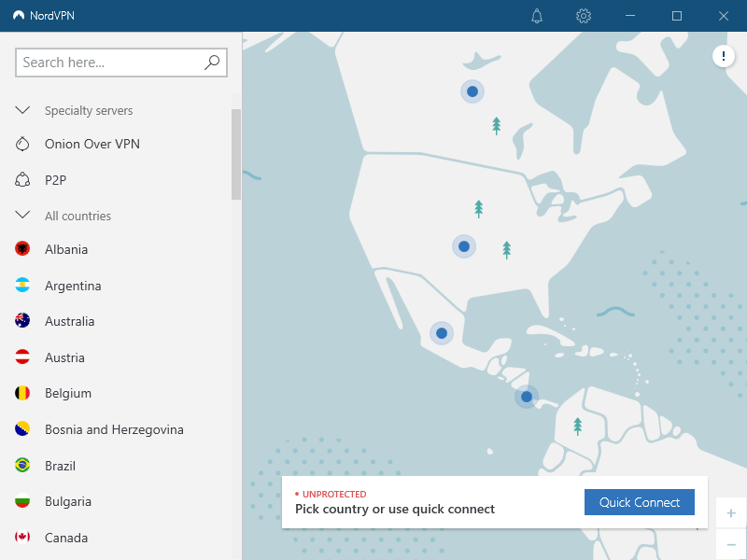This screenshot has width=747, height=560.
Task: Click the exclamation info icon on map
Action: coord(723,56)
